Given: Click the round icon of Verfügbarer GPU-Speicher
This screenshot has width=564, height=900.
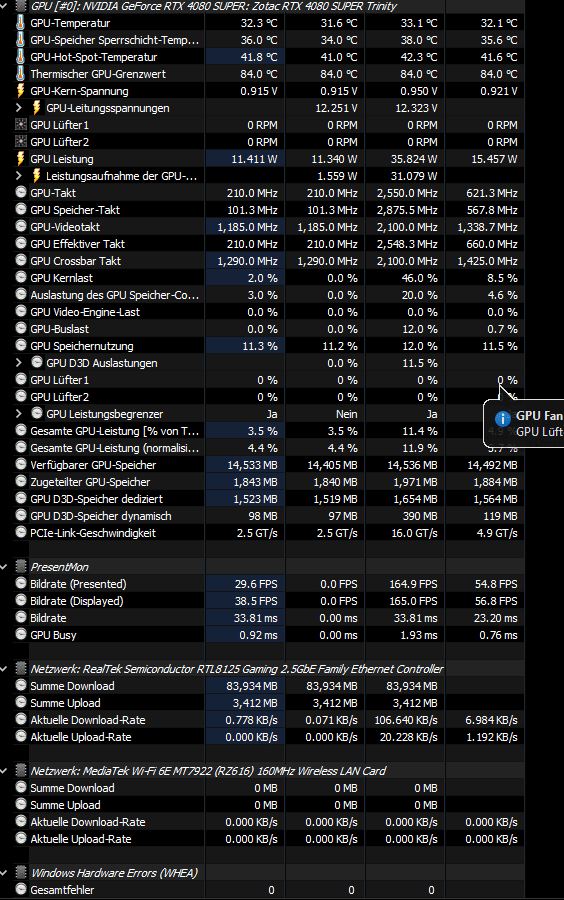Looking at the screenshot, I should tap(21, 464).
